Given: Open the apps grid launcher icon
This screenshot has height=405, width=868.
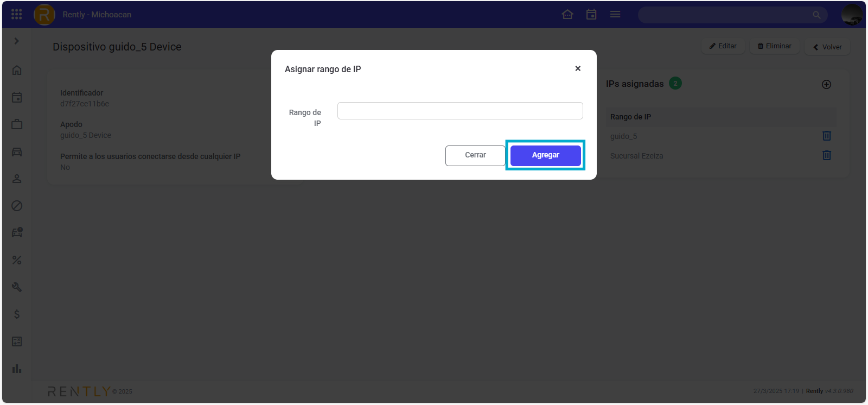Looking at the screenshot, I should 17,15.
